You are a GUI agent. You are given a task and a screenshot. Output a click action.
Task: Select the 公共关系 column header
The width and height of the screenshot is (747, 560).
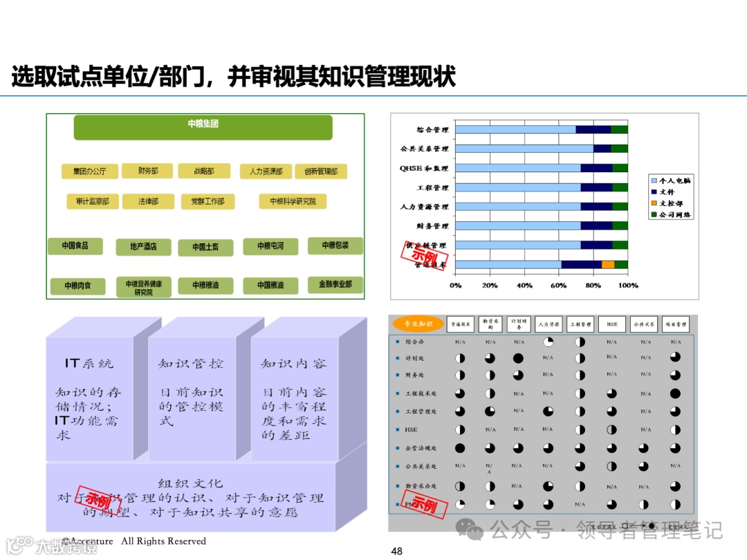point(644,324)
